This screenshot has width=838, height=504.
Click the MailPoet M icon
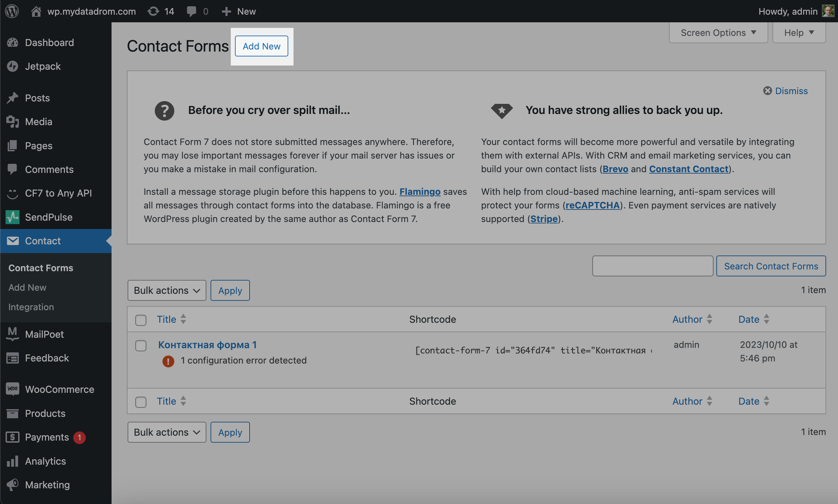(13, 334)
